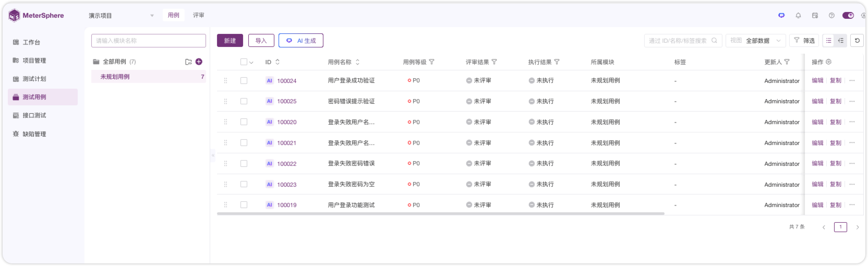
Task: Go to previous page arrow
Action: (x=824, y=227)
